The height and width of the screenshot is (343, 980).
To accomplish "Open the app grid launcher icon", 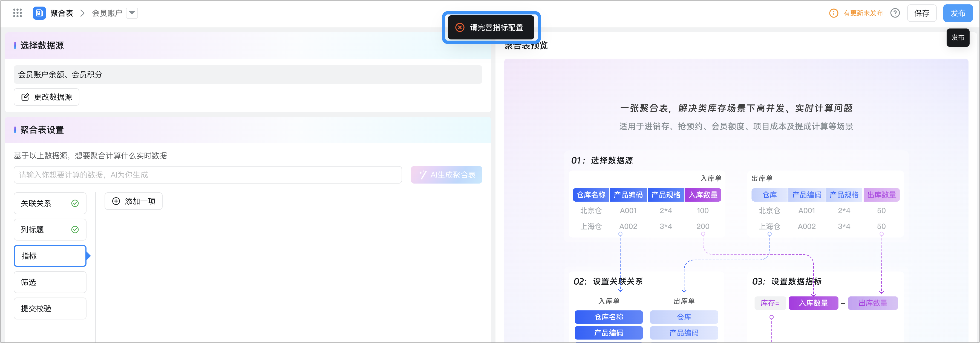I will point(18,13).
